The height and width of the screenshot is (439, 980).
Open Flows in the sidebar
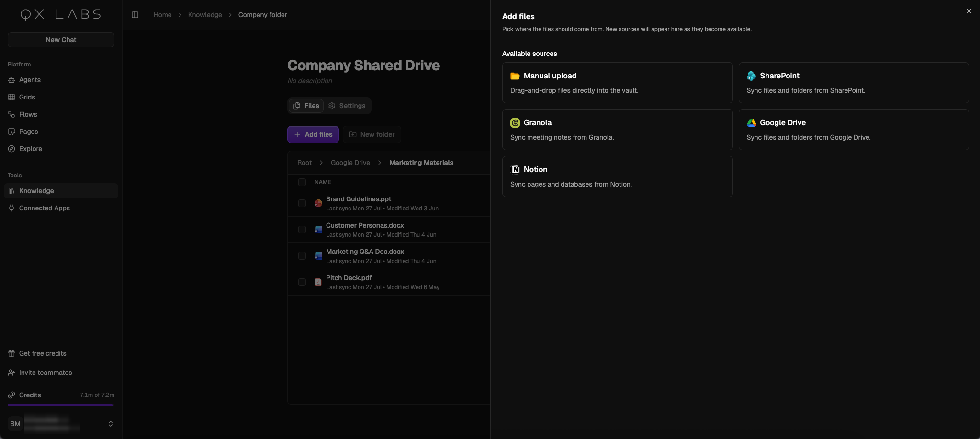point(61,114)
